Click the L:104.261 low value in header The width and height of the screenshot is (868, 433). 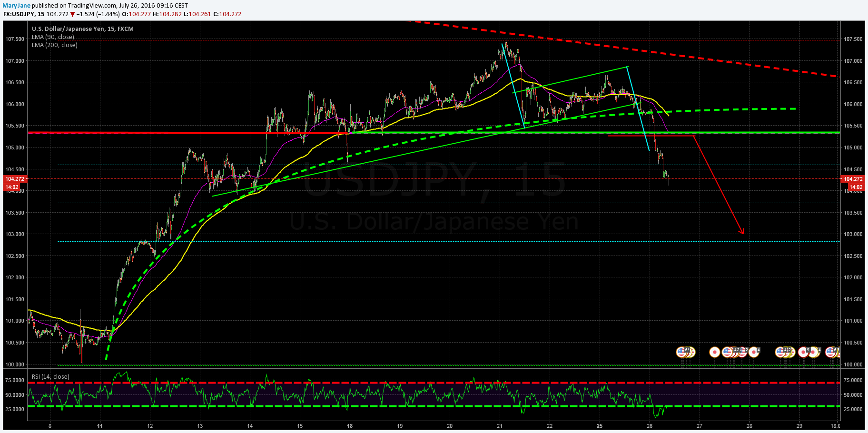tap(197, 14)
